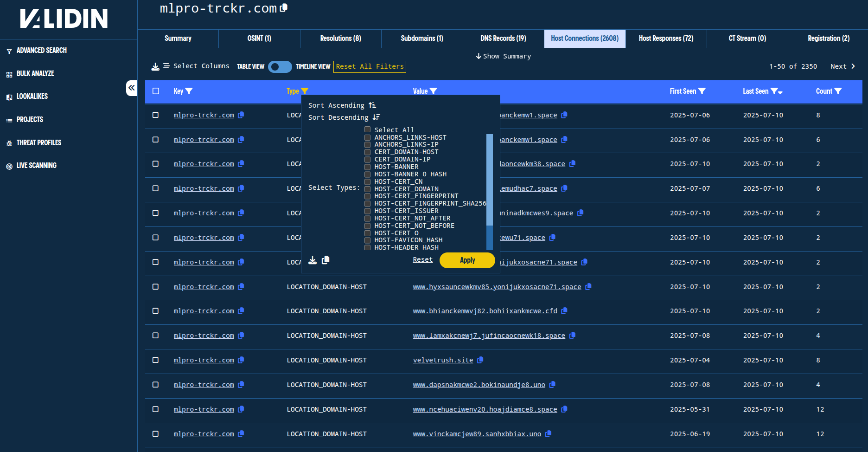Click the Live Scanning radar icon
The height and width of the screenshot is (452, 868).
click(x=9, y=166)
